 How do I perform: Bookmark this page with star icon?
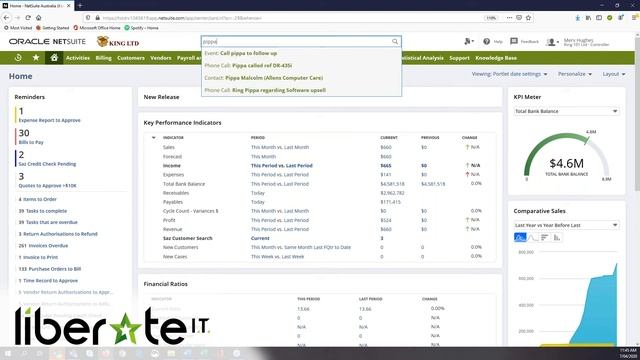click(528, 18)
